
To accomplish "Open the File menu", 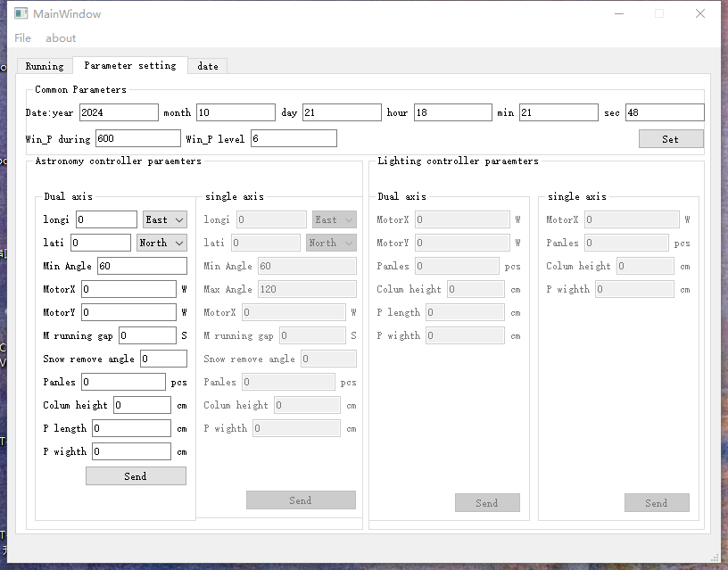I will click(23, 38).
